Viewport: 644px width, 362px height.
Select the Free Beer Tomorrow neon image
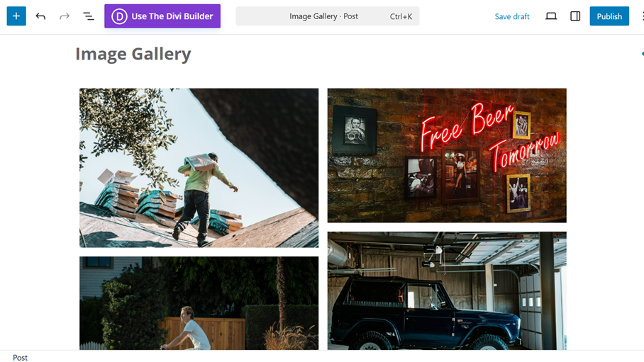click(x=447, y=155)
